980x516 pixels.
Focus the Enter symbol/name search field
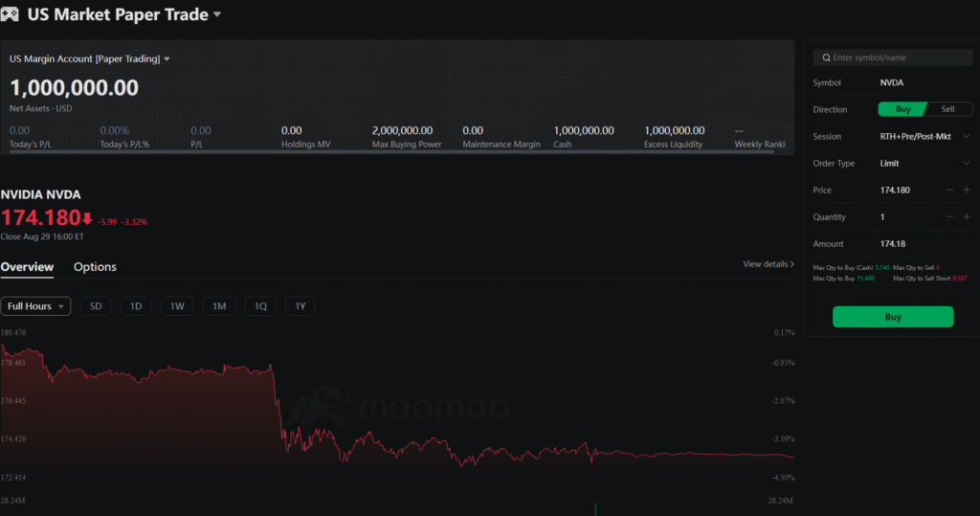tap(893, 57)
